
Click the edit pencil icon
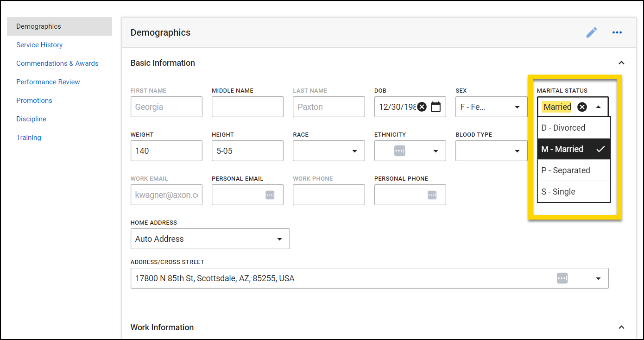click(x=592, y=32)
